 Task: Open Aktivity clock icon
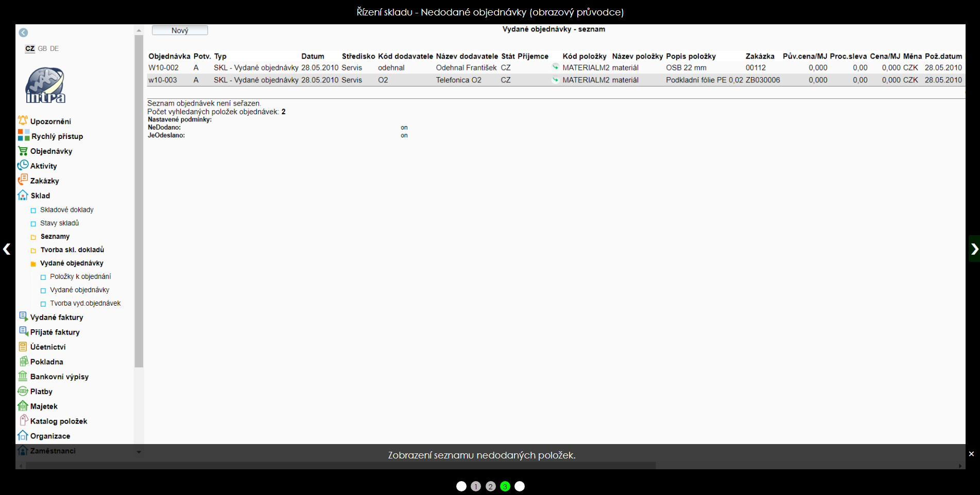pyautogui.click(x=23, y=166)
